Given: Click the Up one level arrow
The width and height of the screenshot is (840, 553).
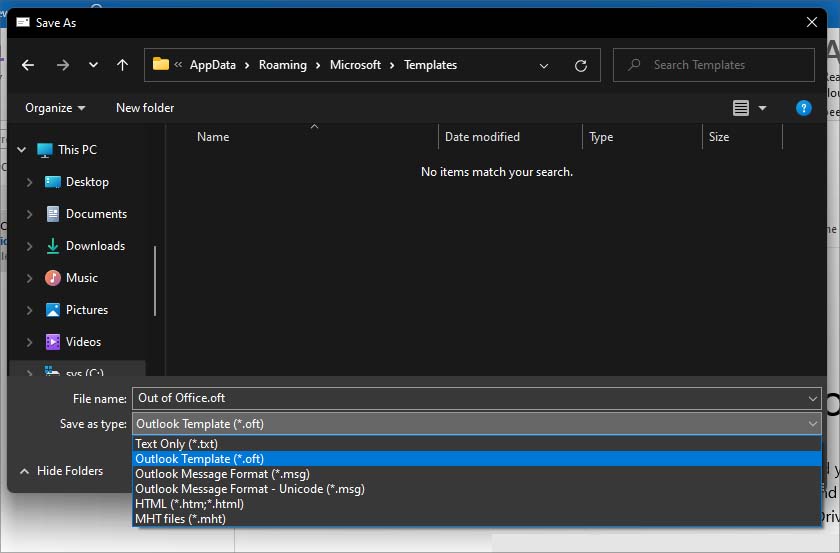Looking at the screenshot, I should (122, 65).
